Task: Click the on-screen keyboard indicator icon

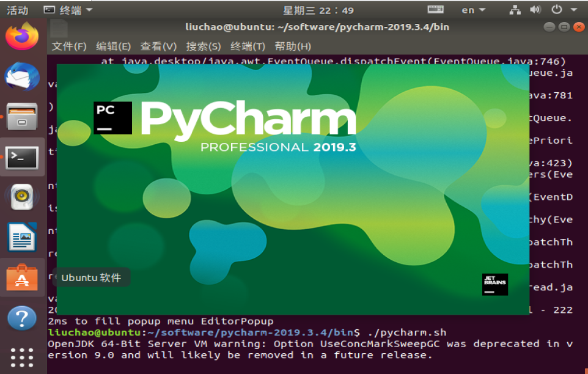Action: click(436, 10)
